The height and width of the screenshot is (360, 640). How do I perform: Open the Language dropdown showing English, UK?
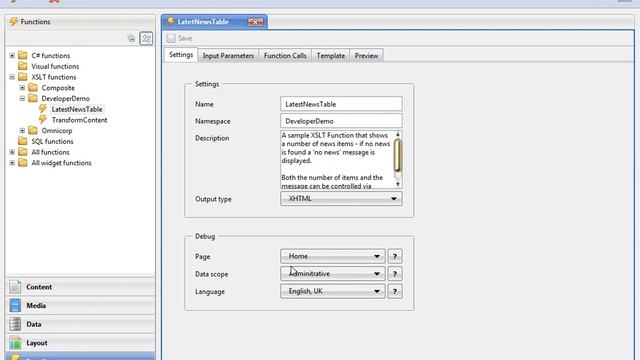click(x=333, y=291)
